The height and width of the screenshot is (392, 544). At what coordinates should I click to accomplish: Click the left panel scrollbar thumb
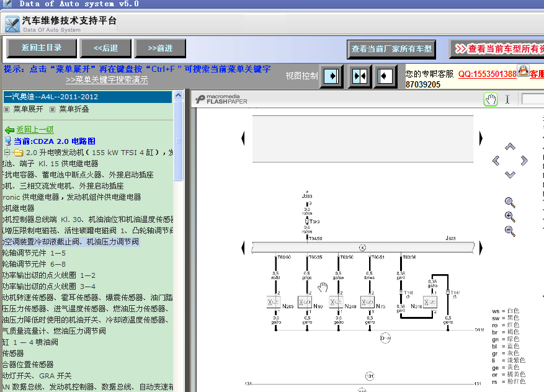tap(178, 141)
